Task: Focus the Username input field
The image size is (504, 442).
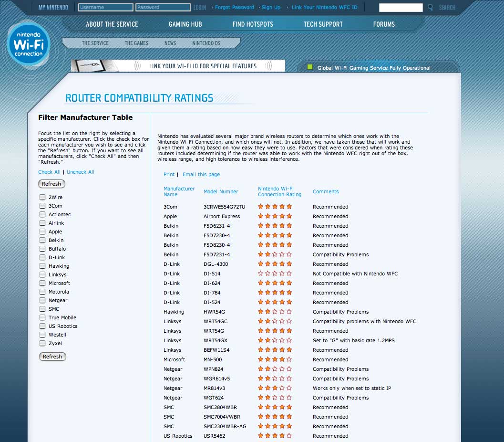Action: click(x=106, y=7)
